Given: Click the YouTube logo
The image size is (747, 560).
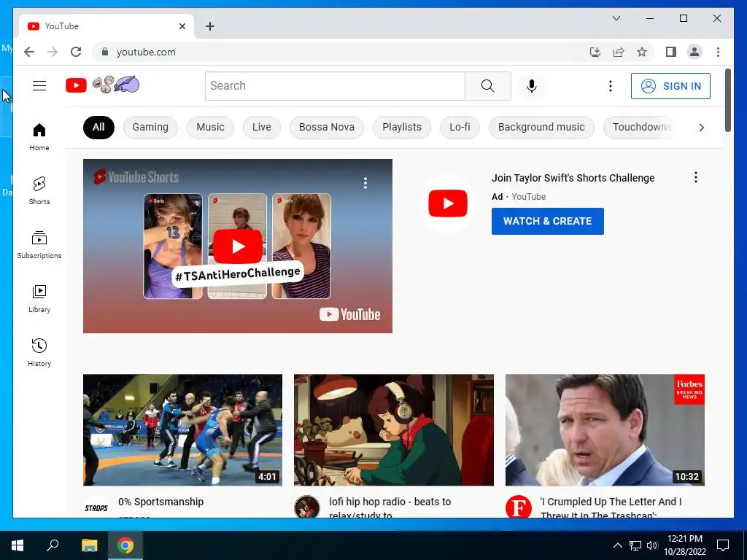Looking at the screenshot, I should (x=76, y=86).
